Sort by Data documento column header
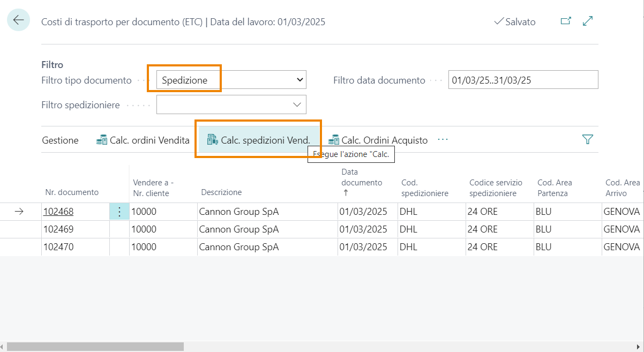The image size is (644, 352). [x=362, y=183]
